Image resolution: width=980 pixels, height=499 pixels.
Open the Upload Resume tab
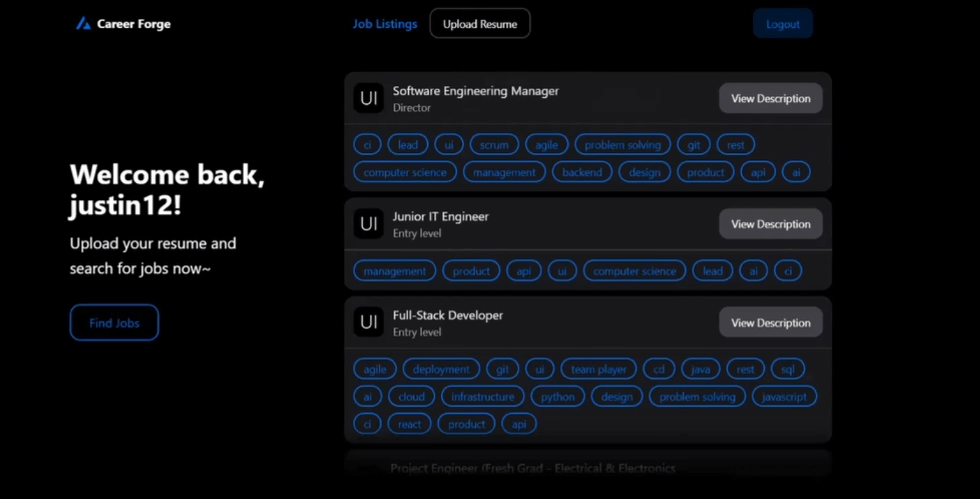coord(480,24)
